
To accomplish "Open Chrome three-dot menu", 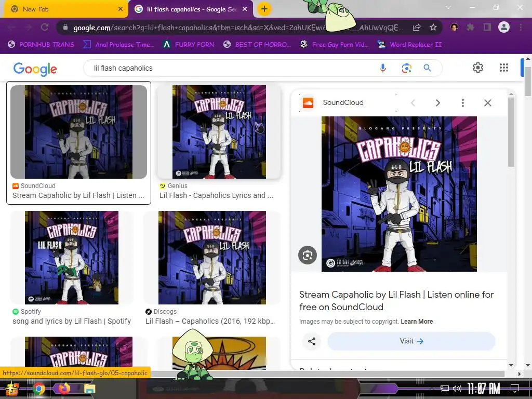I will click(521, 27).
